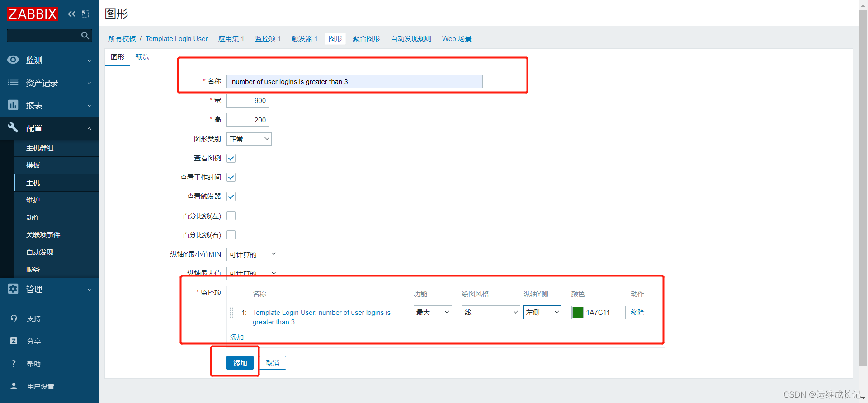Open the 纵轴Y最小值MIN dropdown
This screenshot has height=403, width=868.
252,254
